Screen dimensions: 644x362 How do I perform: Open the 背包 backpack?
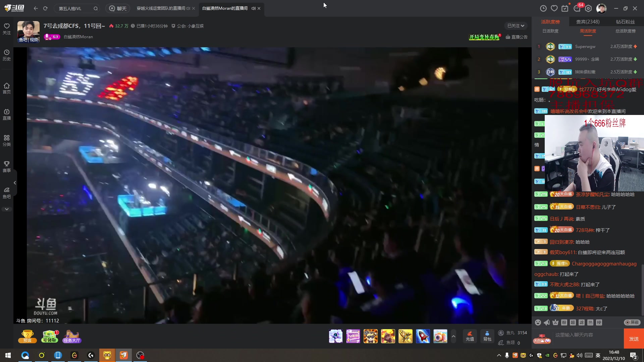click(487, 336)
